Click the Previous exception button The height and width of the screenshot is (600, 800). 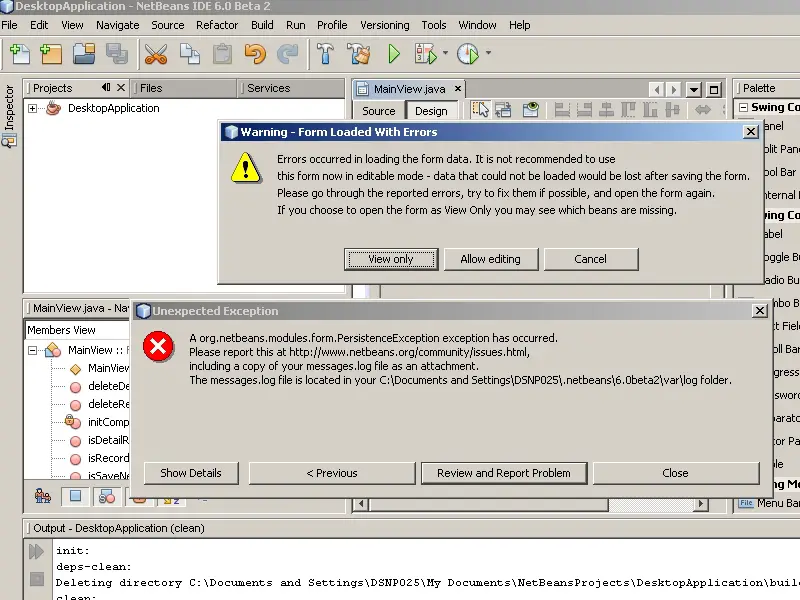tap(332, 473)
